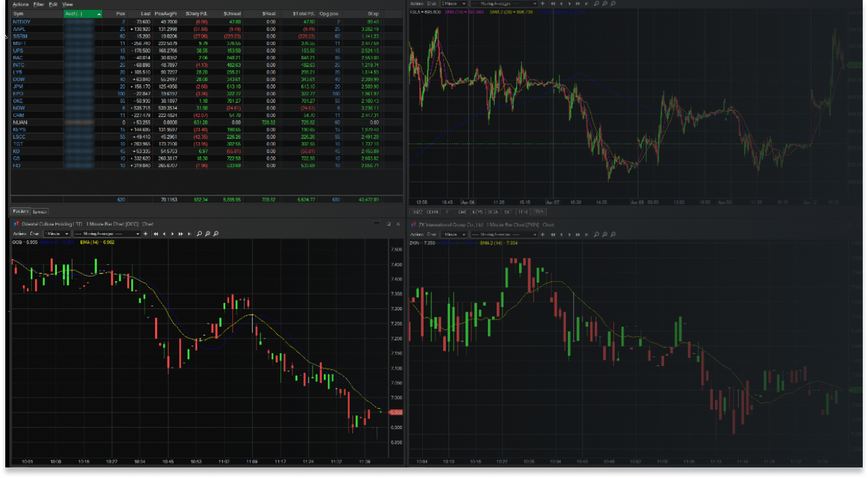This screenshot has height=478, width=868.
Task: Jump to first bar in OCG chart
Action: point(156,234)
